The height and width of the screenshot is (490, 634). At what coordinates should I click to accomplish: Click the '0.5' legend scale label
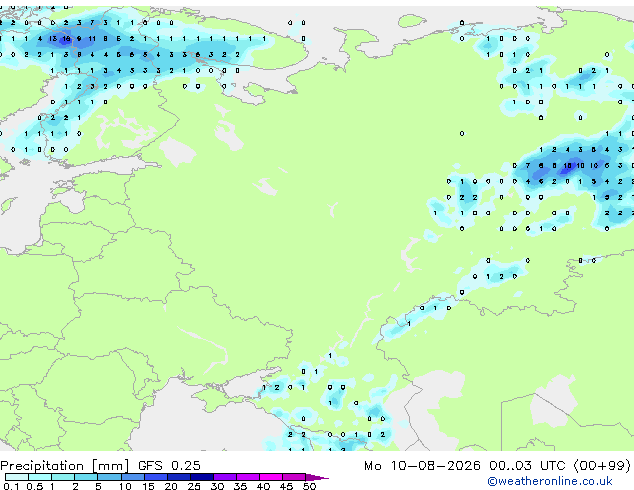click(x=34, y=486)
